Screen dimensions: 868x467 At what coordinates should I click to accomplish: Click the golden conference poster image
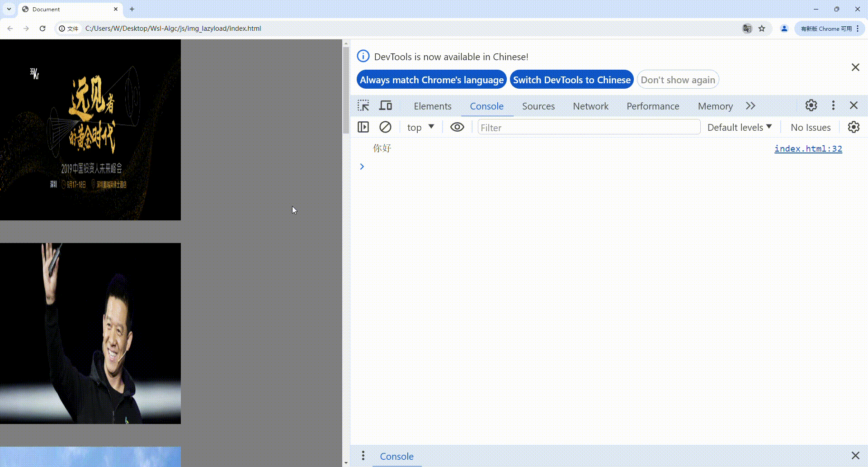click(90, 130)
